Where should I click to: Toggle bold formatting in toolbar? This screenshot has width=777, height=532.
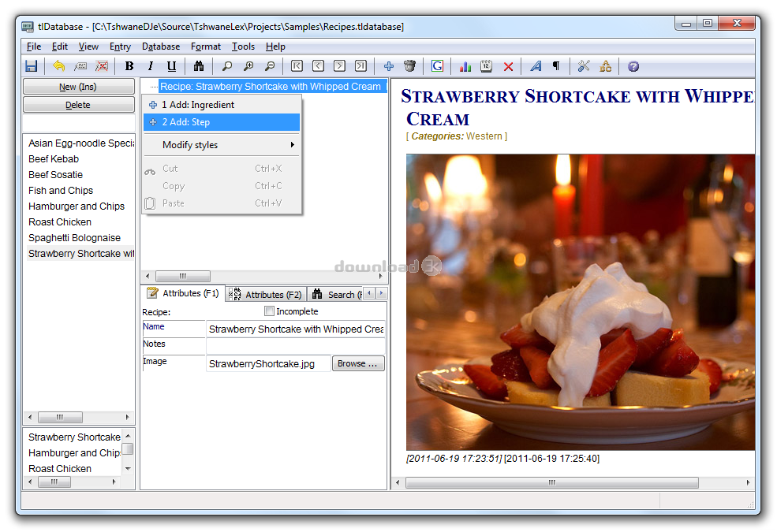(x=129, y=66)
